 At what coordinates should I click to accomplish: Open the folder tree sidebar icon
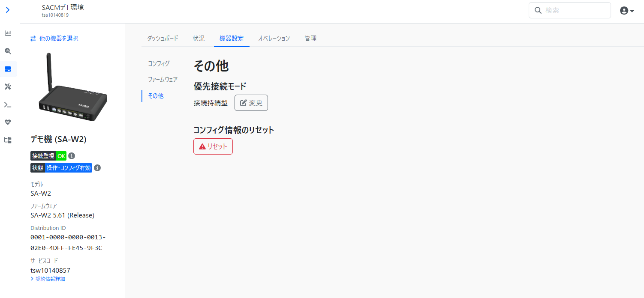pyautogui.click(x=8, y=140)
